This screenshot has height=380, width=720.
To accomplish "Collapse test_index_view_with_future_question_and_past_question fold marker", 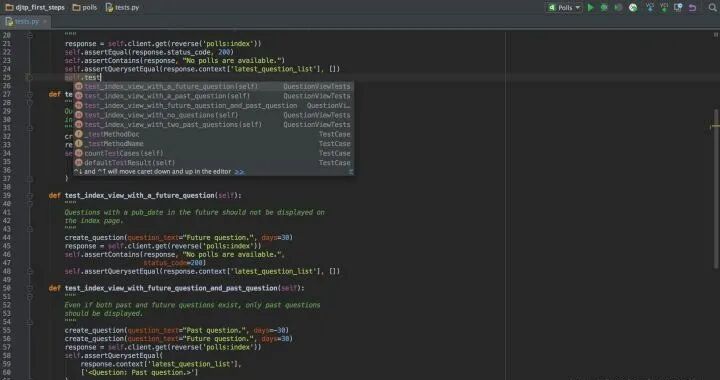I will coord(29,288).
